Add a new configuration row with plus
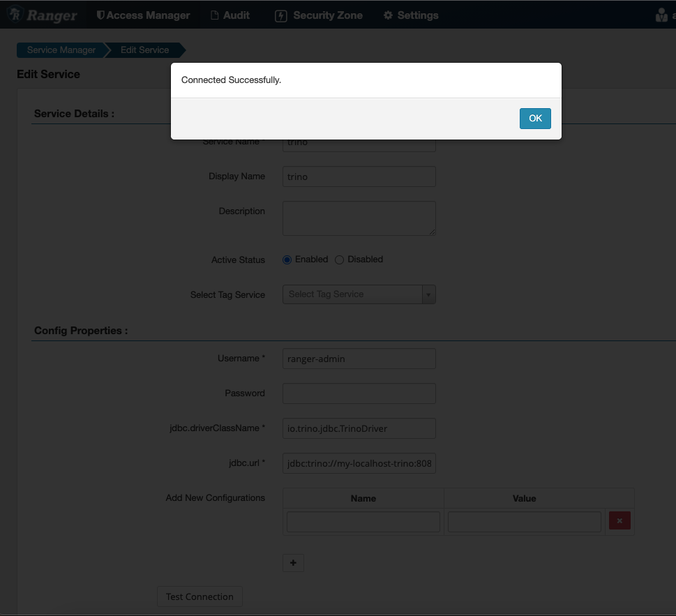Screen dimensions: 676x616 coord(293,563)
